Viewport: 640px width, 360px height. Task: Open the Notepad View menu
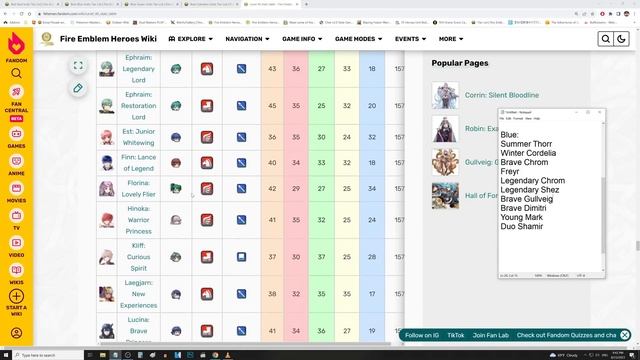(x=529, y=118)
